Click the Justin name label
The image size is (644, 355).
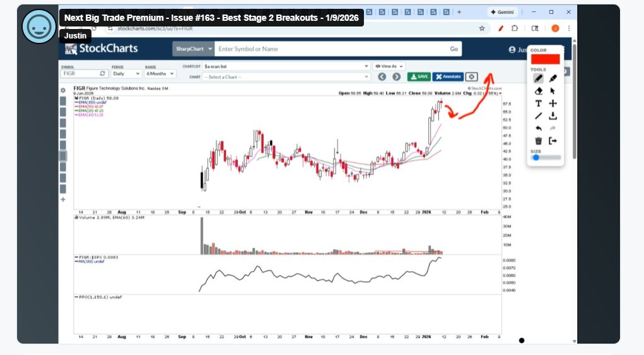(x=75, y=36)
